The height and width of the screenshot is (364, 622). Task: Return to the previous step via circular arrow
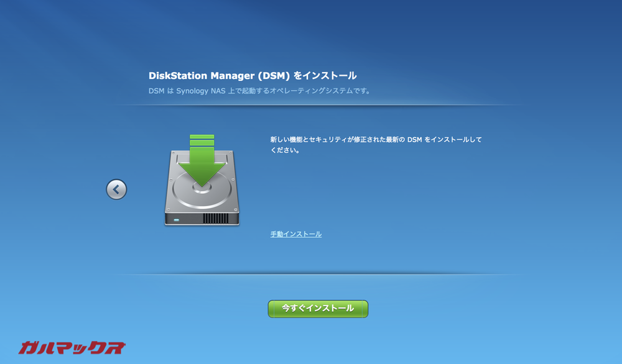tap(116, 189)
